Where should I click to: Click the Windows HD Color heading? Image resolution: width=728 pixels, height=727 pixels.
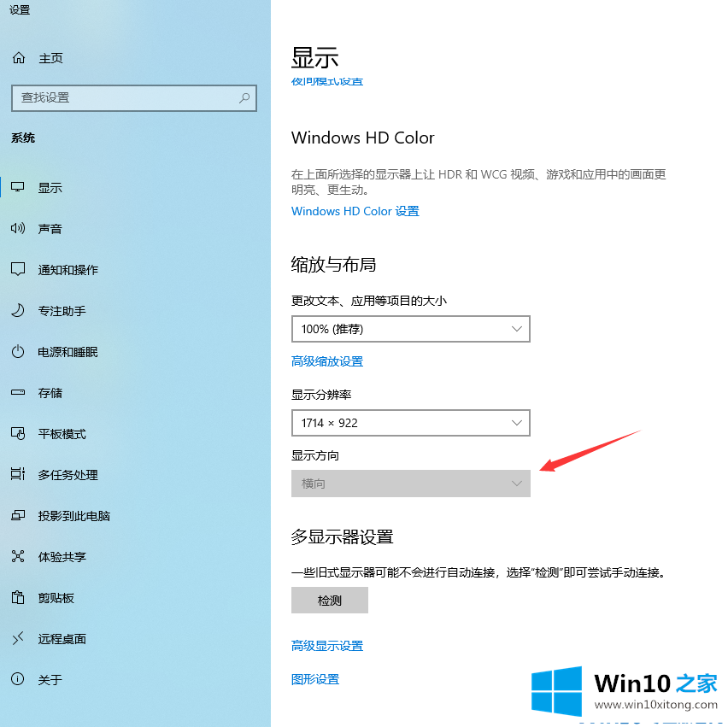(362, 138)
